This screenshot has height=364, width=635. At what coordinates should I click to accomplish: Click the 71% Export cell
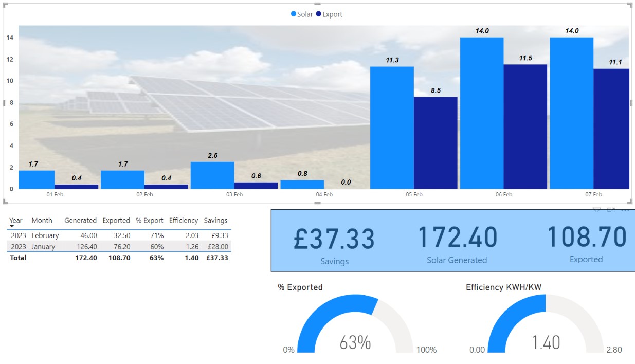pyautogui.click(x=157, y=235)
